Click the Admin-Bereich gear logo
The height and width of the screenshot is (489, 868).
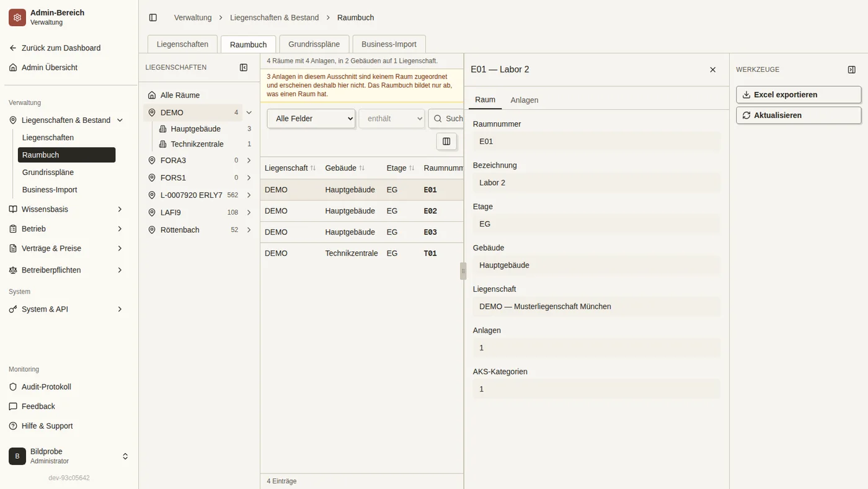coord(17,17)
